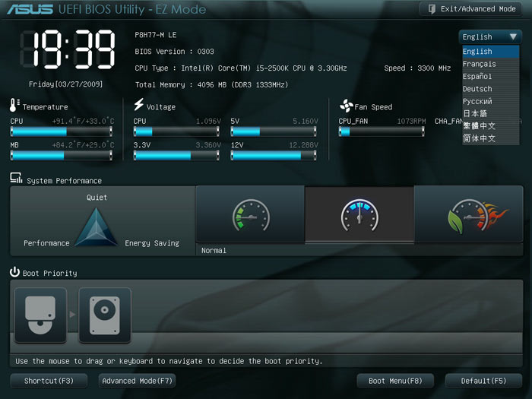The width and height of the screenshot is (532, 399).
Task: Click the thermometer Temperature icon
Action: [x=14, y=105]
